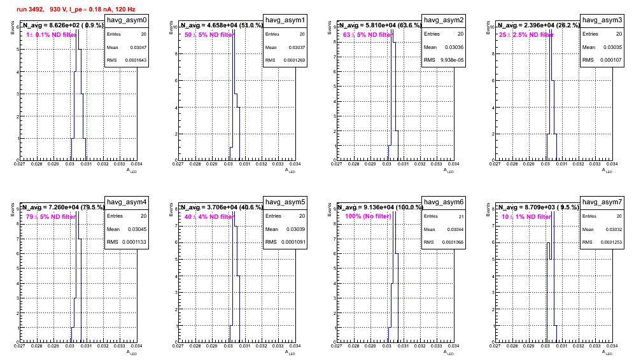
Task: Click the RMS value 0.0001253
Action: [612, 242]
